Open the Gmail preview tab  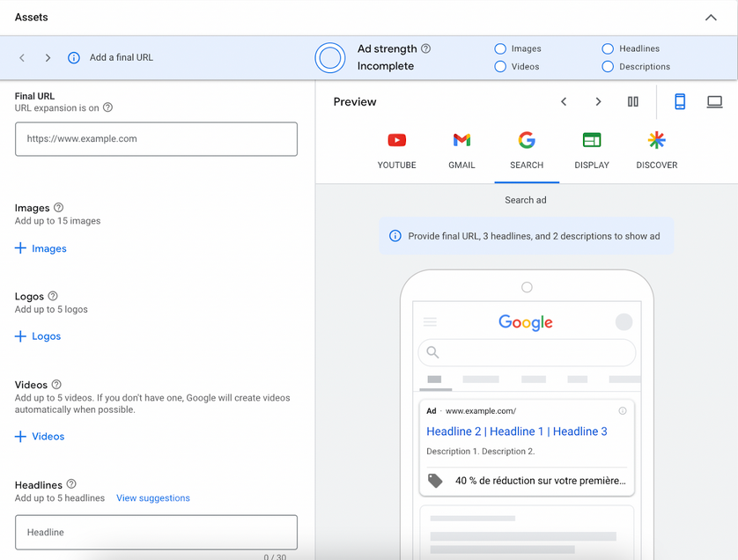pos(461,150)
